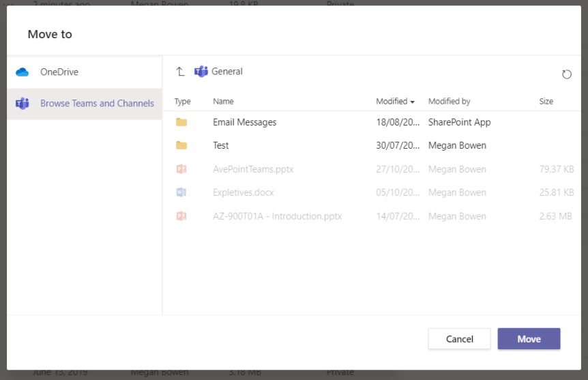Click the AZ-900T01A PowerPoint file icon
Viewport: 588px width, 380px height.
pos(181,216)
